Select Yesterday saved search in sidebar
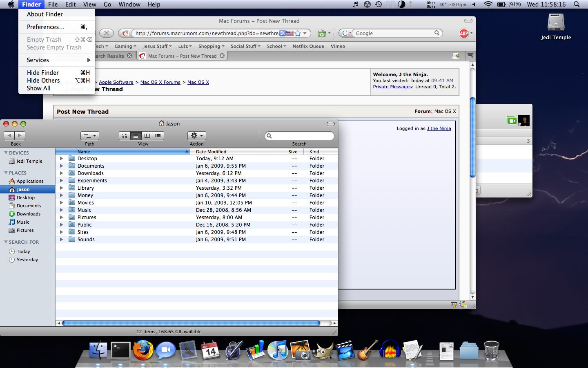 [28, 260]
